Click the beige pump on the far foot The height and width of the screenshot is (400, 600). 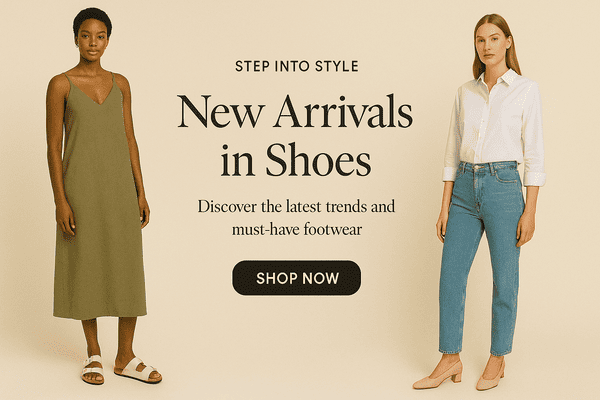click(490, 377)
